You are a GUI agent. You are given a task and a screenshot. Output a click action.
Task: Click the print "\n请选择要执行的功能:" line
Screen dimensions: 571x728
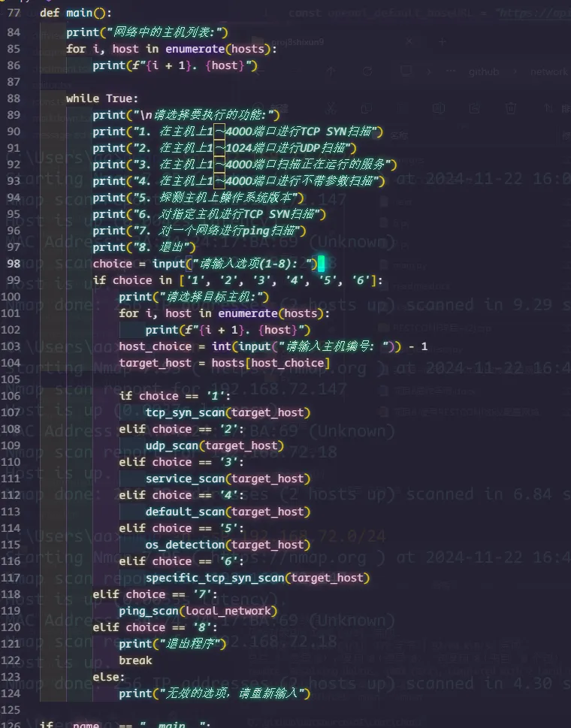186,115
